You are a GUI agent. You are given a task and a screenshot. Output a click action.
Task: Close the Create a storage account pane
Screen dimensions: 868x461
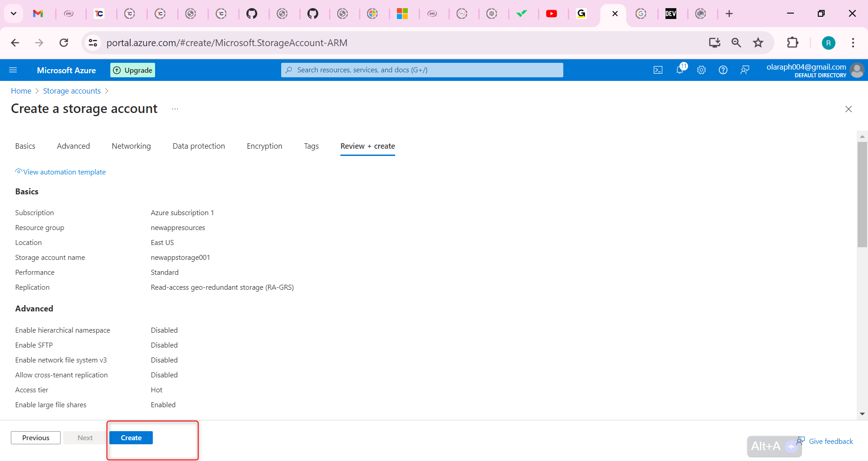(848, 109)
